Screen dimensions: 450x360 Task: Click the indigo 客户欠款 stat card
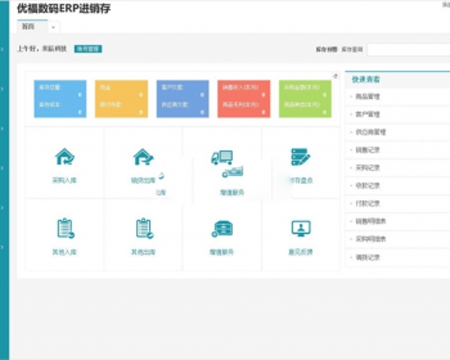click(183, 99)
